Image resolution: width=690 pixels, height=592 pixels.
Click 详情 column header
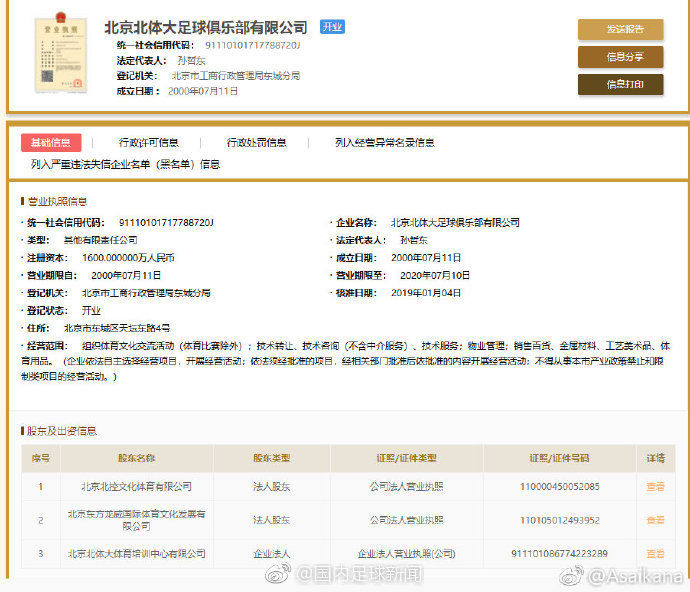tap(655, 458)
